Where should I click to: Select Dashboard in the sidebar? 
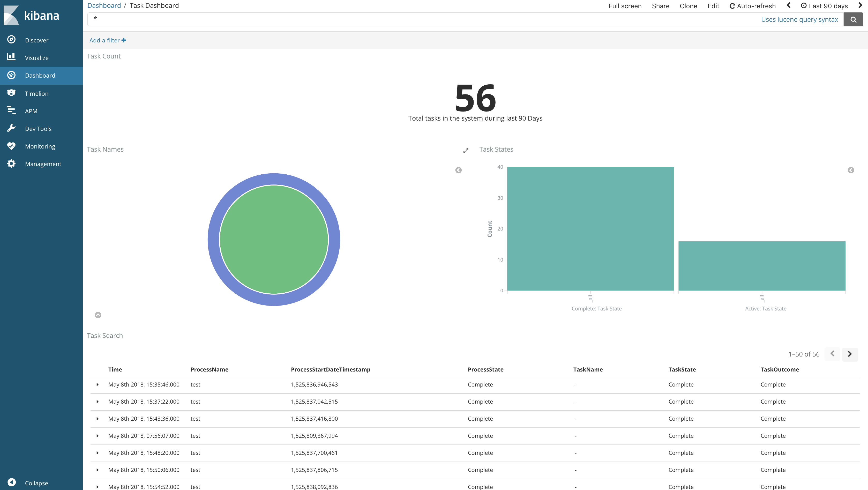coord(40,76)
